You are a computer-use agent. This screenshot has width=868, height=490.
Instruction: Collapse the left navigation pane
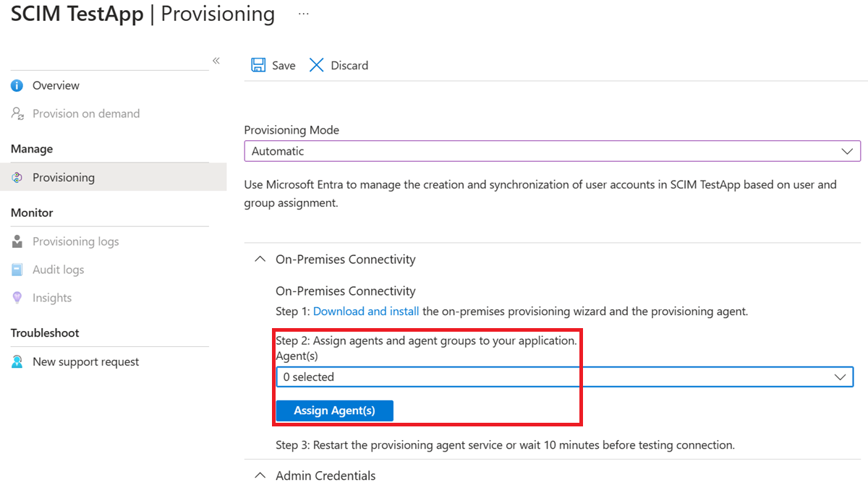point(216,61)
